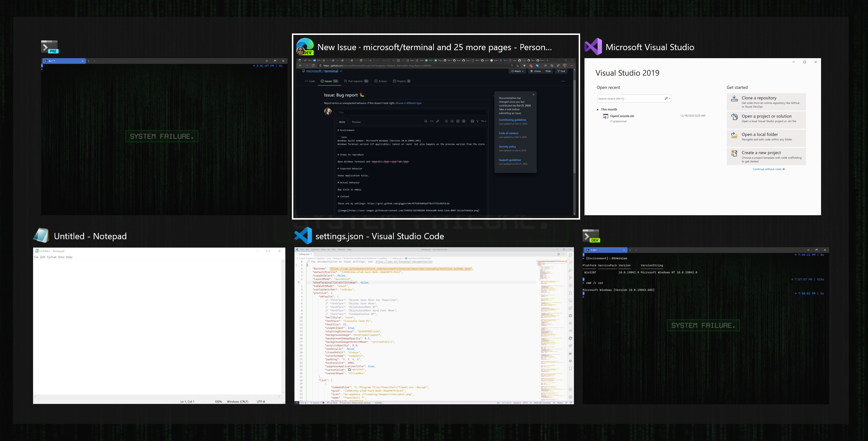
Task: Click the Visual Studio purple logo icon
Action: [x=593, y=47]
